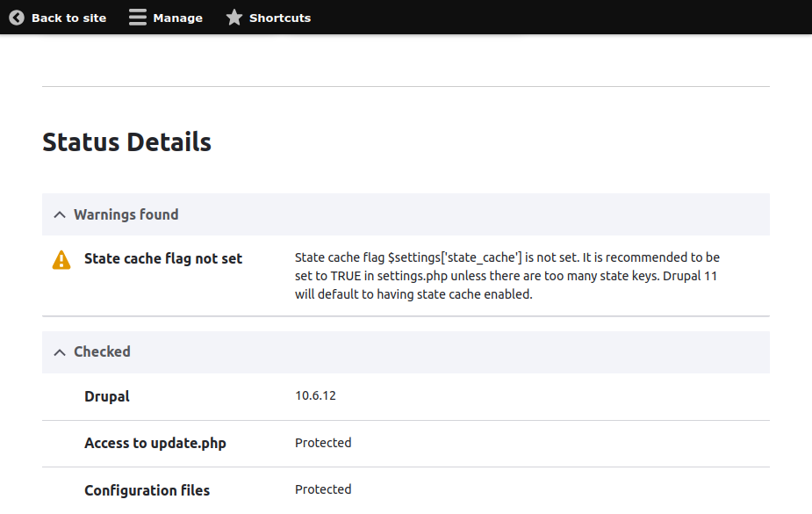This screenshot has height=514, width=812.
Task: Open the Manage hamburger menu icon
Action: [x=138, y=18]
